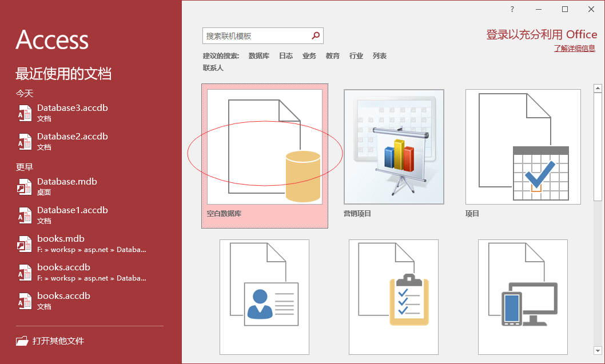This screenshot has height=364, width=605.
Task: Click the 联系人 suggested search term
Action: 213,68
